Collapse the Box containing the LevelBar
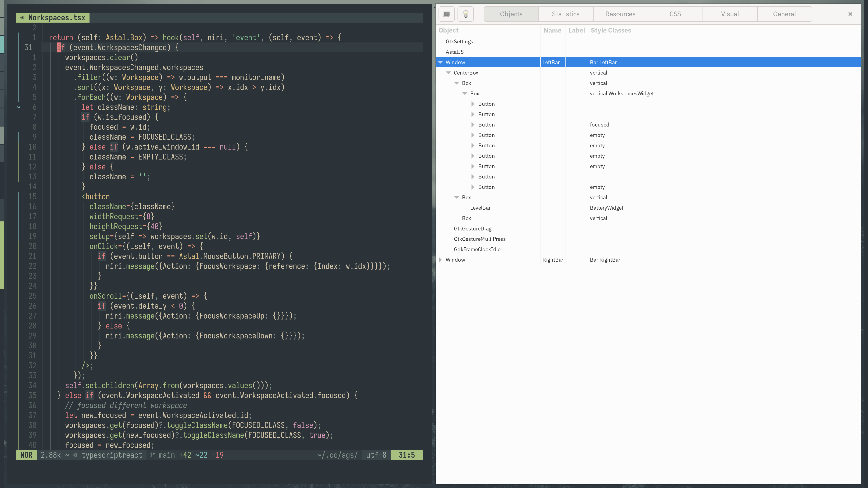 tap(457, 197)
